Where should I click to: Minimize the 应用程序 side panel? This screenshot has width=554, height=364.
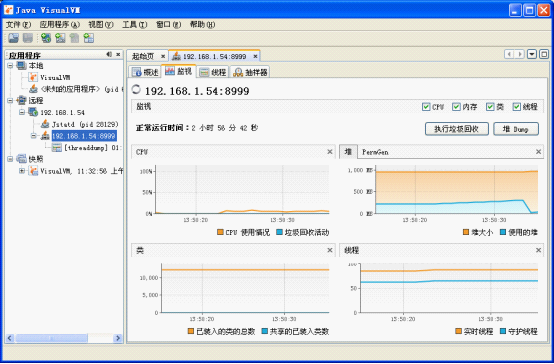pos(109,54)
